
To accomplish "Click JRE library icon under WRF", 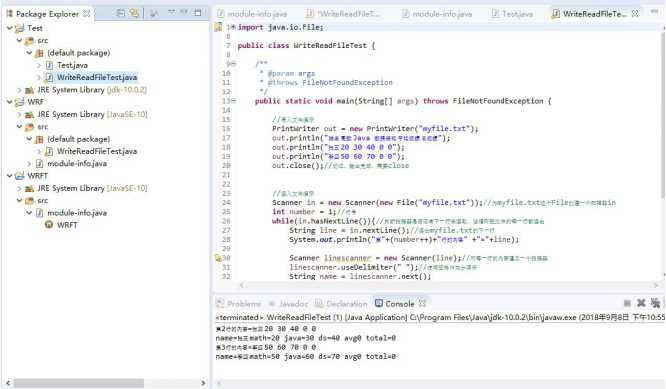I will 29,115.
